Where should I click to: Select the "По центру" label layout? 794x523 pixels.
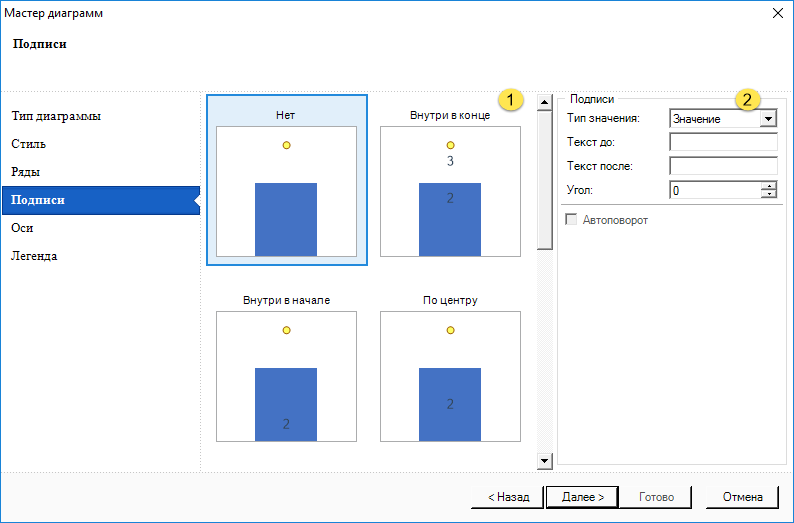coord(450,369)
